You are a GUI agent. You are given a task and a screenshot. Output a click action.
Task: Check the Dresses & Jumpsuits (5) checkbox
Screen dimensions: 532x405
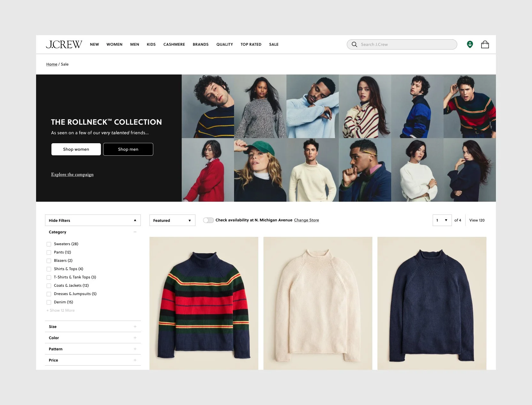[49, 294]
